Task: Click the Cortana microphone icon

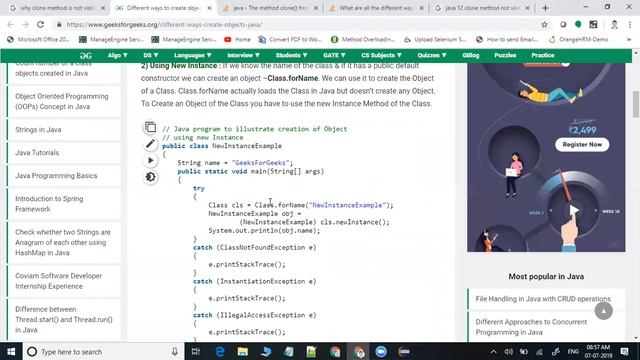Action: pyautogui.click(x=174, y=351)
